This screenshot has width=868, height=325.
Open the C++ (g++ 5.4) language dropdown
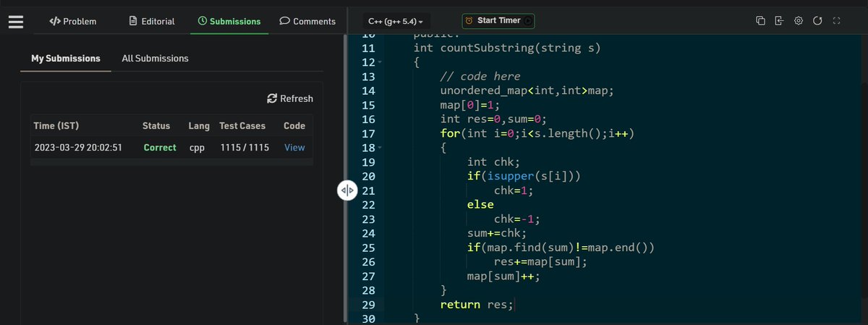(396, 21)
